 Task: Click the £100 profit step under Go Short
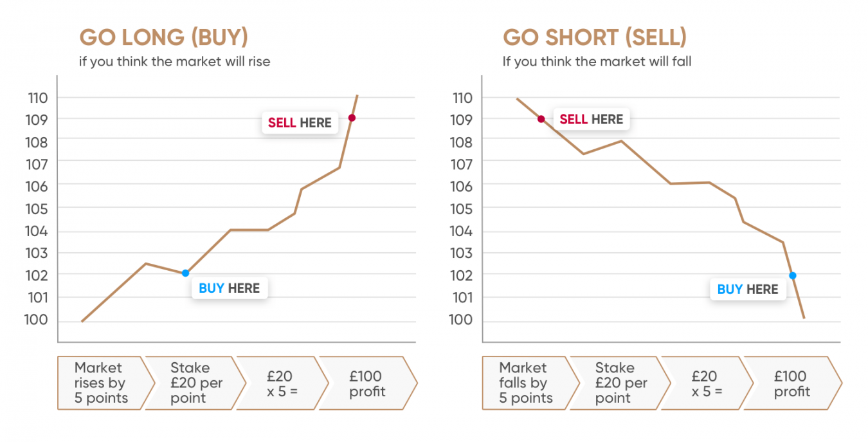[791, 383]
